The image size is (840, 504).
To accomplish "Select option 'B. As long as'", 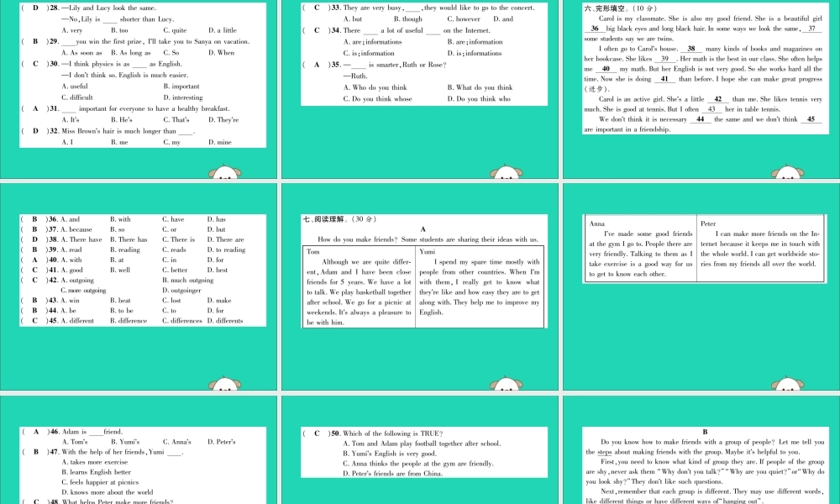I will click(131, 53).
